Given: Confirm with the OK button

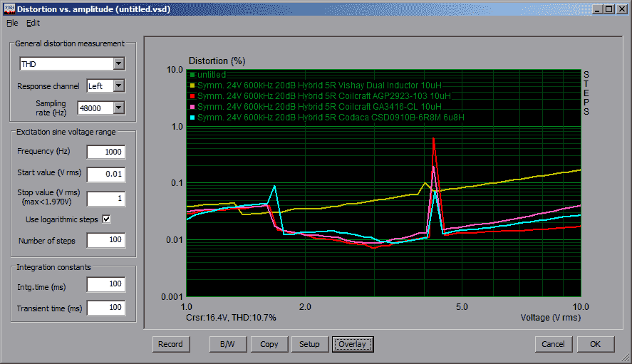Looking at the screenshot, I should [x=596, y=344].
